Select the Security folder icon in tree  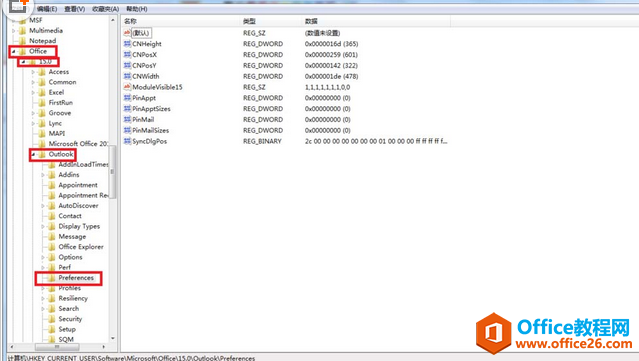click(52, 319)
